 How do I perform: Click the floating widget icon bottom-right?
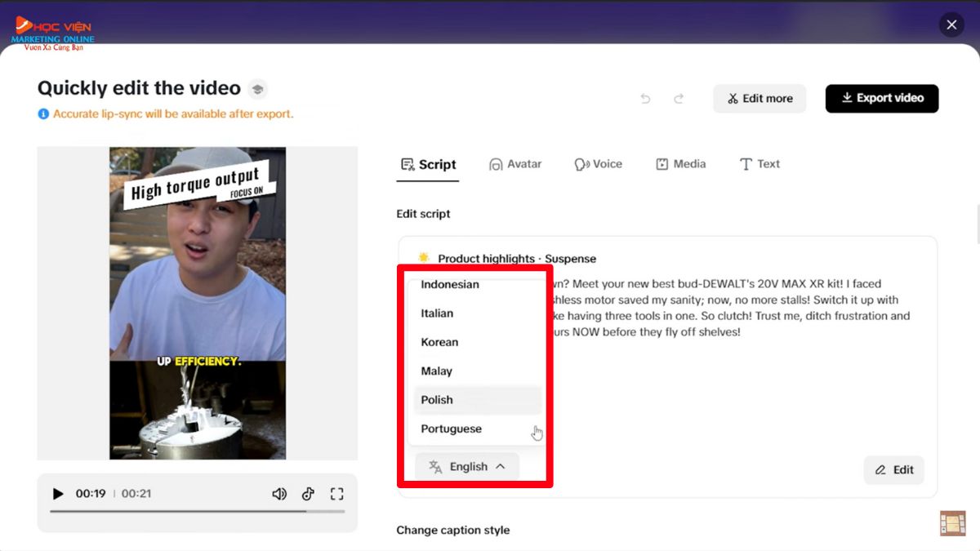pos(953,523)
